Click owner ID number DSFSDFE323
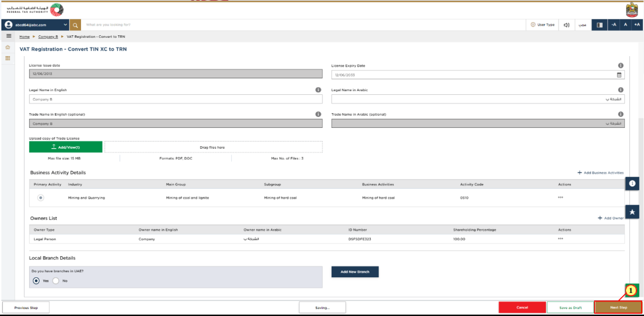This screenshot has height=316, width=644. (x=360, y=239)
